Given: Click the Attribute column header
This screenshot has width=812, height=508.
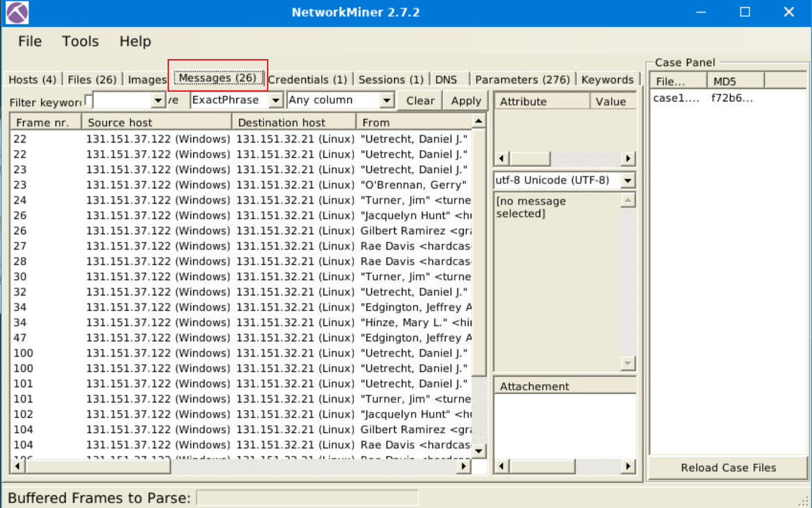Looking at the screenshot, I should 542,101.
